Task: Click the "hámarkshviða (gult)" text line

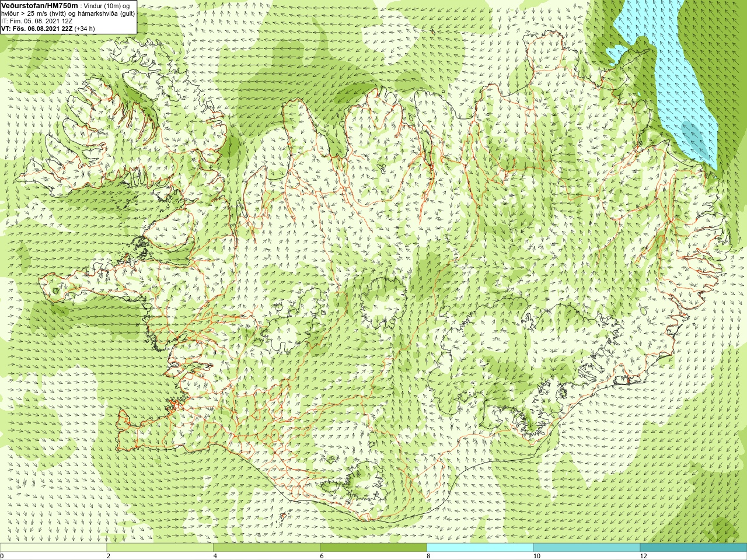Action: tap(106, 13)
